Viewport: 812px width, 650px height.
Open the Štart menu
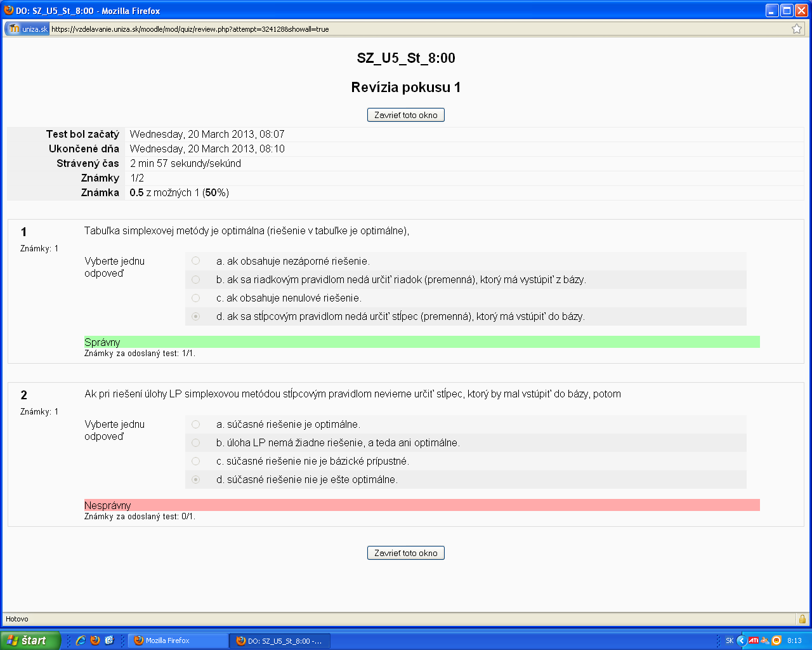[x=30, y=640]
